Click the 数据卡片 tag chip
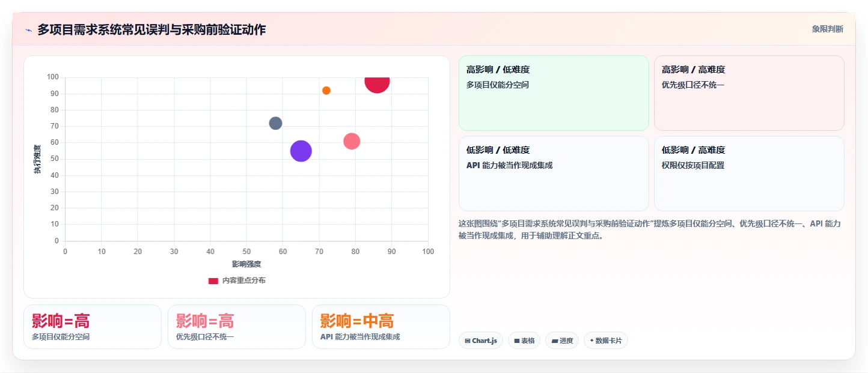This screenshot has width=868, height=373. [606, 341]
